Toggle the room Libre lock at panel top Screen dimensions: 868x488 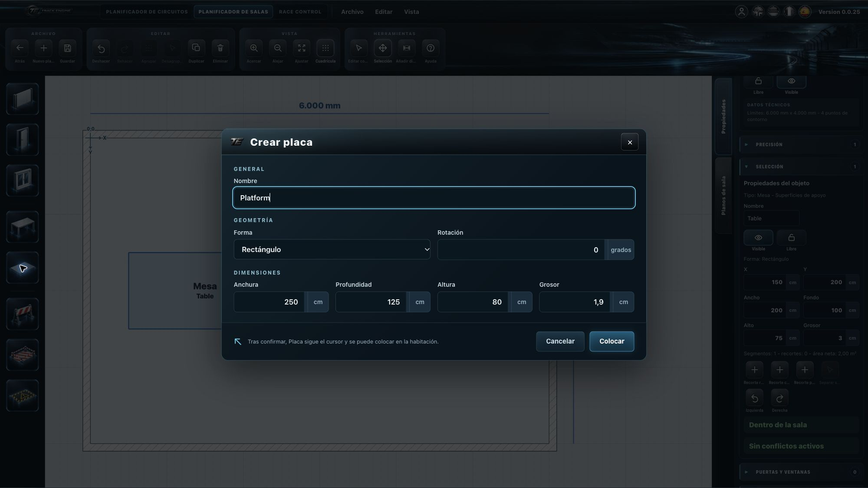coord(758,81)
